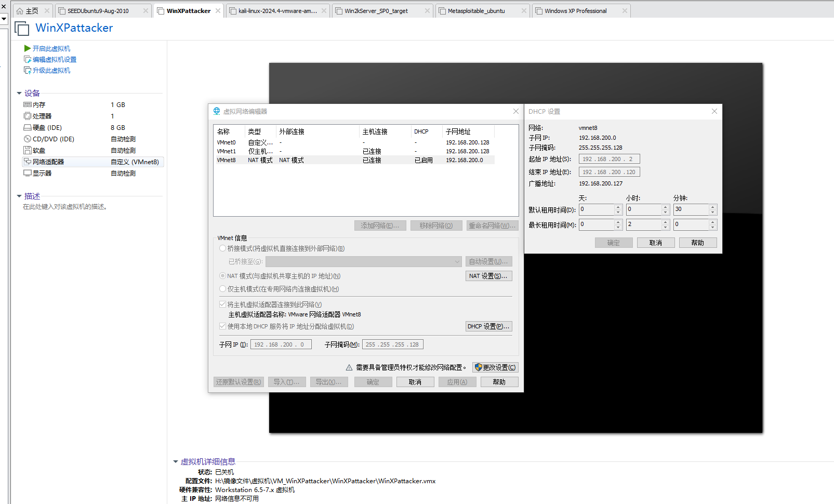Close the Windows XP Professional tab
The height and width of the screenshot is (504, 834).
click(625, 10)
